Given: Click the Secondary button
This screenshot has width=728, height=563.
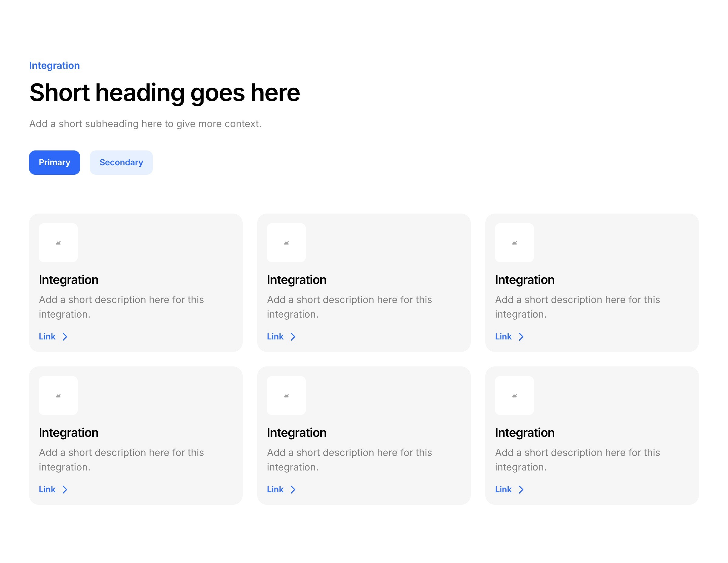Looking at the screenshot, I should (121, 162).
